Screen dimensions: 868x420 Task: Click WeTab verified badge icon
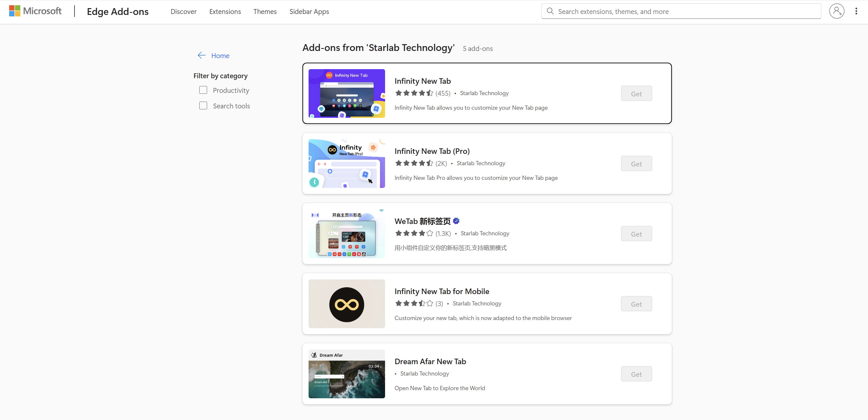(456, 221)
